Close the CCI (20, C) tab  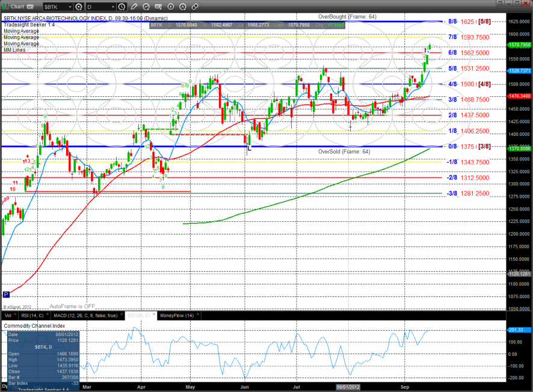click(x=153, y=315)
